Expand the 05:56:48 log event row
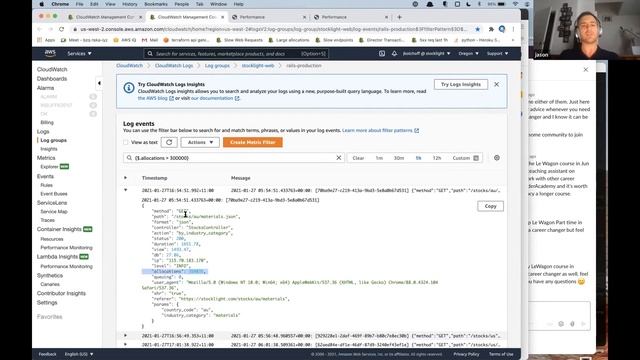 click(125, 336)
